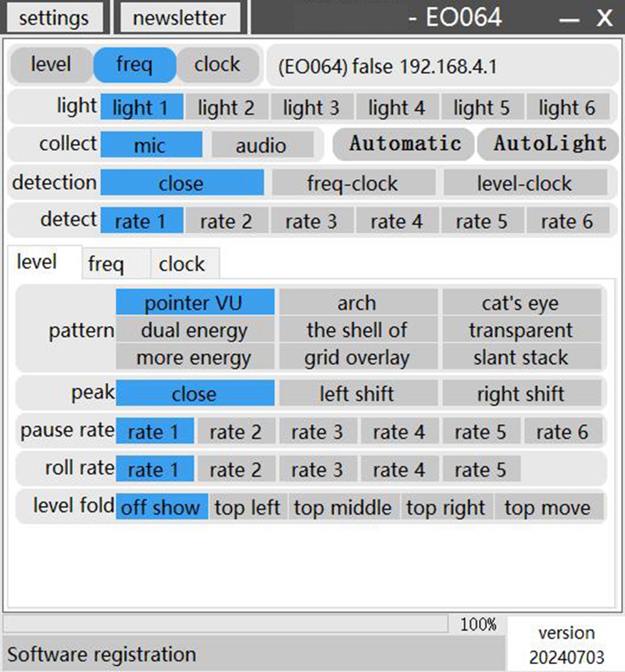
Task: Set collect source to audio
Action: click(x=260, y=144)
